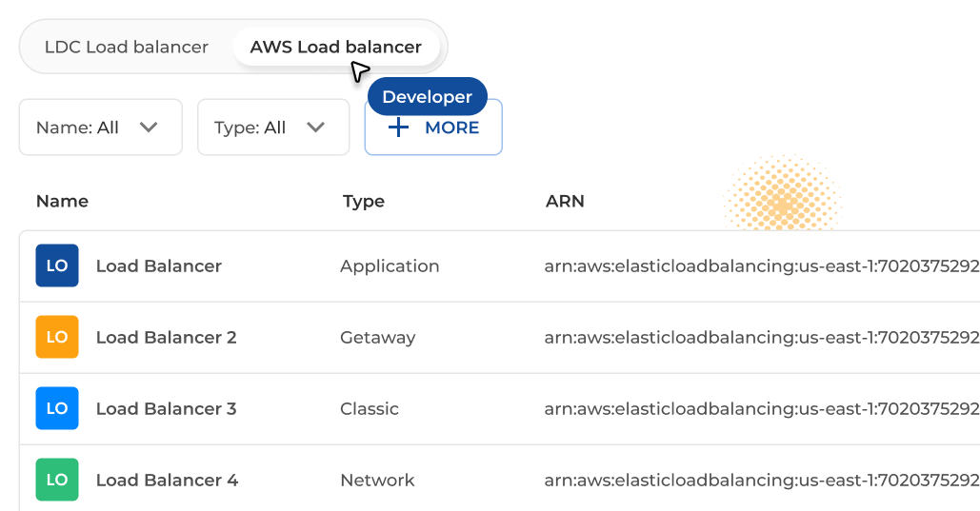
Task: Click the orange LO icon for Load Balancer 2
Action: 57,338
